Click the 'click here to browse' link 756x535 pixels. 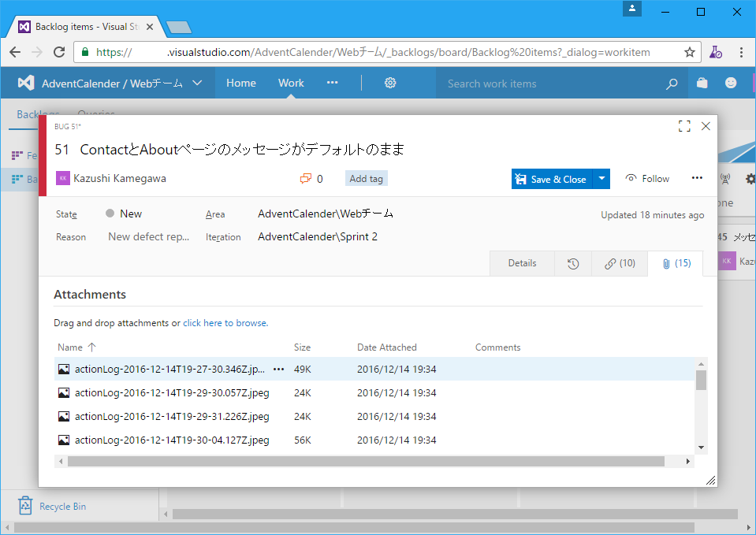tap(225, 323)
